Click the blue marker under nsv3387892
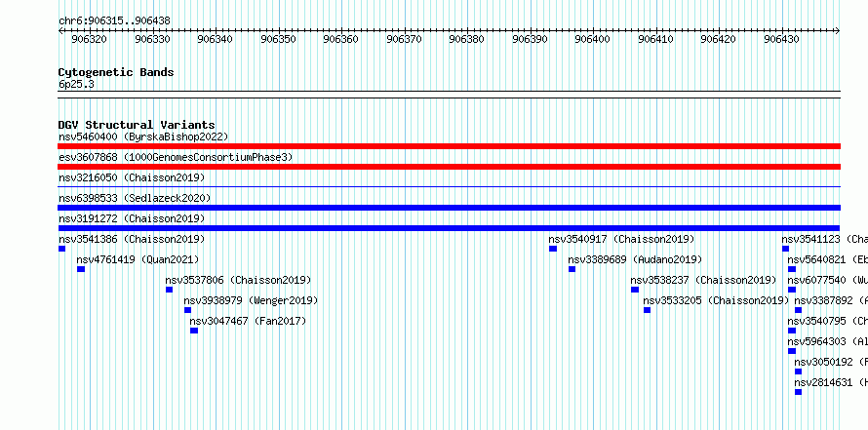The width and height of the screenshot is (868, 430). click(798, 310)
